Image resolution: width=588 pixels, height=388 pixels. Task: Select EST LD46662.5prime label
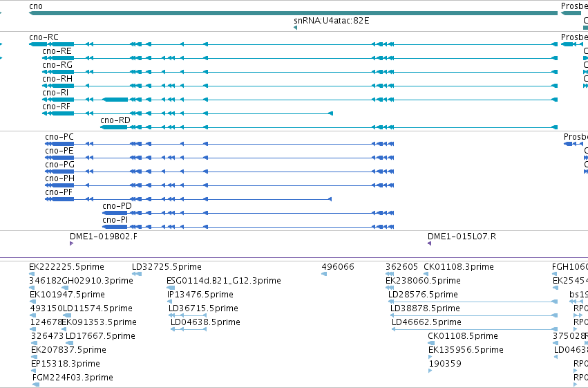(x=426, y=322)
